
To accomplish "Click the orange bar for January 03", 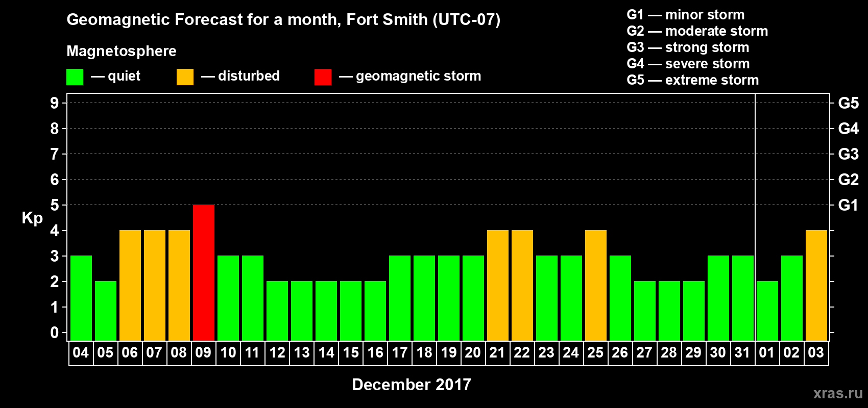I will [x=816, y=285].
